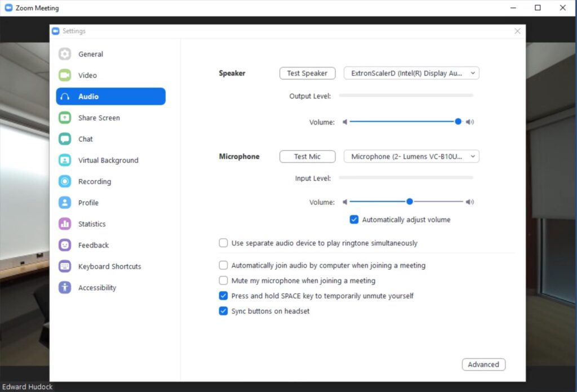Image resolution: width=577 pixels, height=392 pixels.
Task: Open the Microphone device dropdown
Action: (411, 156)
